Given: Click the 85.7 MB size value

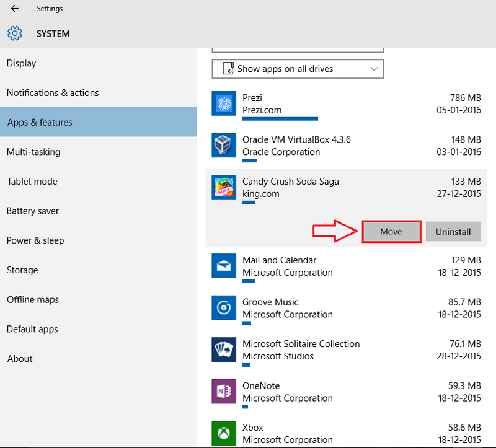Looking at the screenshot, I should click(464, 302).
